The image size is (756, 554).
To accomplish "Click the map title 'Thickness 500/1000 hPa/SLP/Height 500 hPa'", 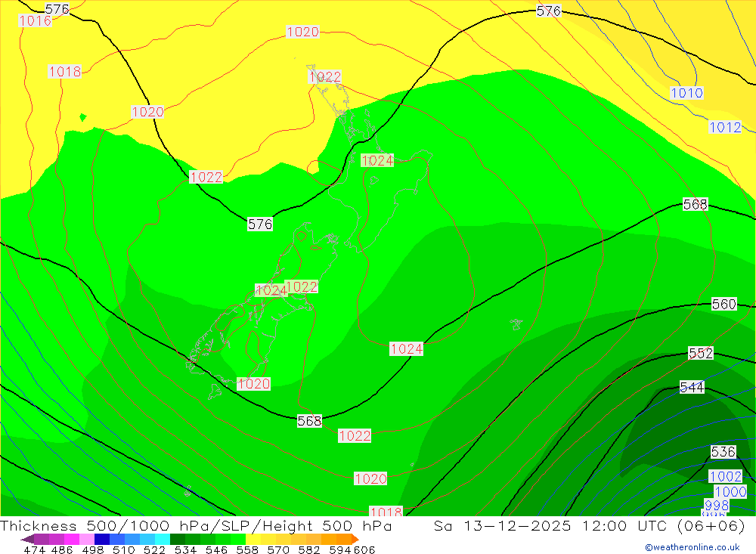I will [x=196, y=526].
